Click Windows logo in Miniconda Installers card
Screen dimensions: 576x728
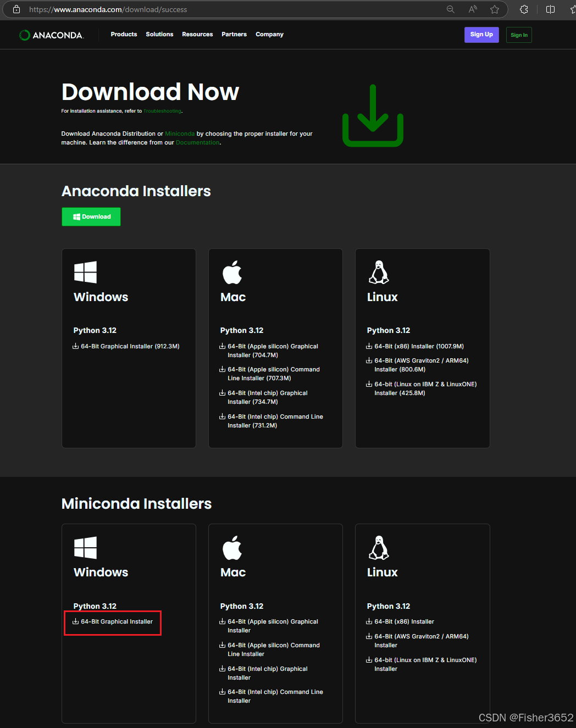tap(85, 548)
